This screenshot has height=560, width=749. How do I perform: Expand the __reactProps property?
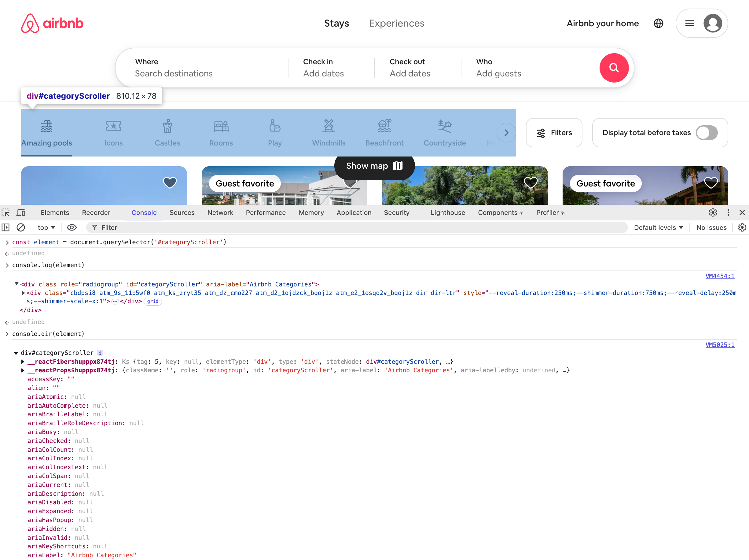coord(23,370)
